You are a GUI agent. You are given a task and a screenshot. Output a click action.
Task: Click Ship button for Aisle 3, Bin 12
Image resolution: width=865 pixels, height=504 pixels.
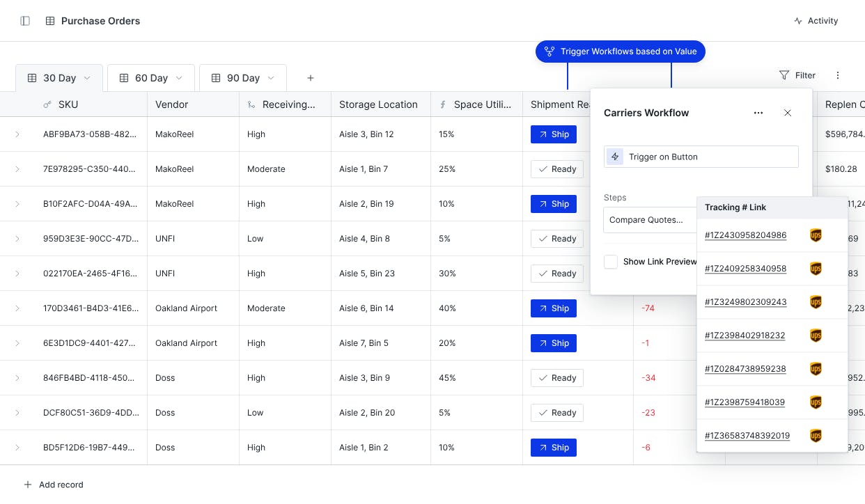click(553, 134)
